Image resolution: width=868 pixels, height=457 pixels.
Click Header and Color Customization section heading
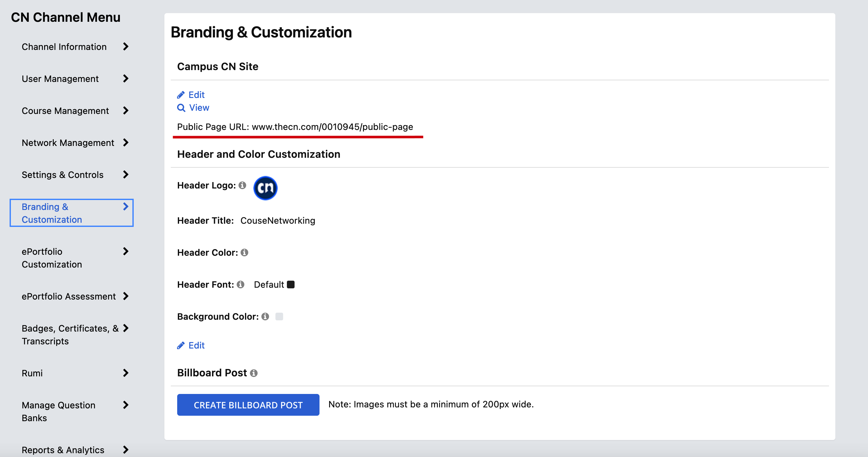(259, 154)
